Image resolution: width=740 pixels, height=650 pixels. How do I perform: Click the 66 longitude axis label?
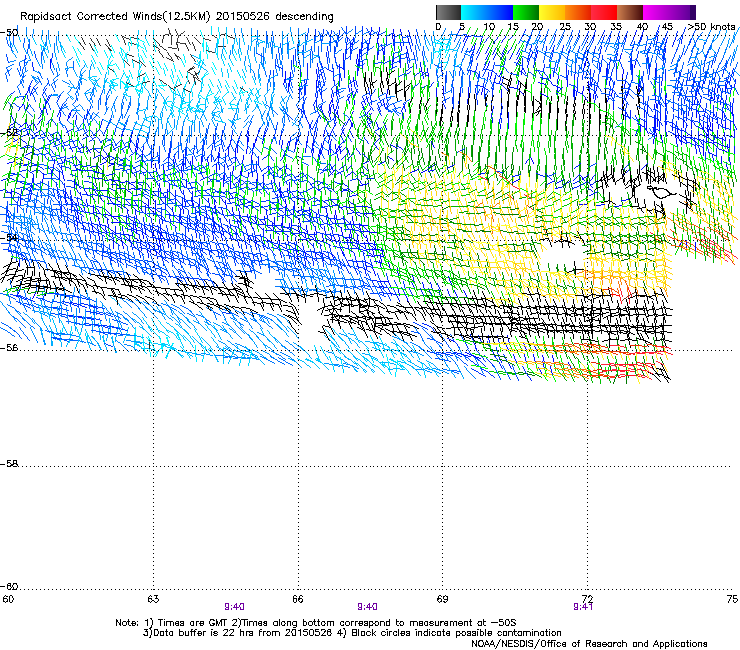click(298, 599)
